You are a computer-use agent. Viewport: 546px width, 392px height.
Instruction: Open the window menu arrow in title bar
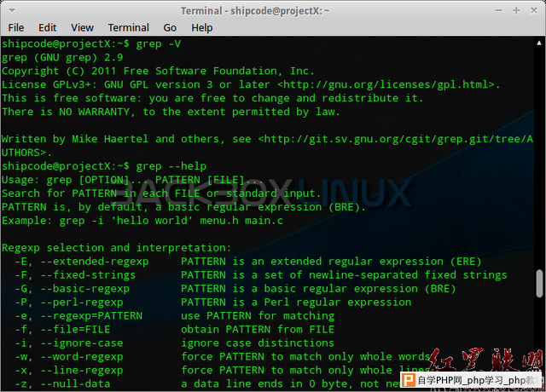(12, 11)
